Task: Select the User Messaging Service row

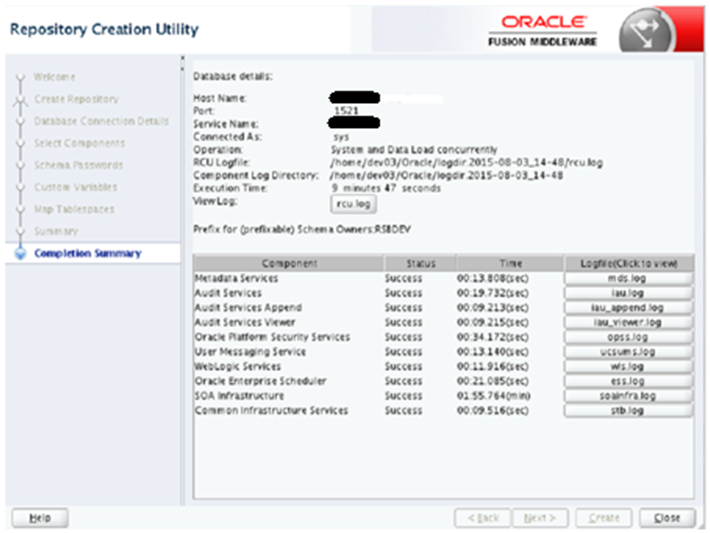Action: click(444, 351)
